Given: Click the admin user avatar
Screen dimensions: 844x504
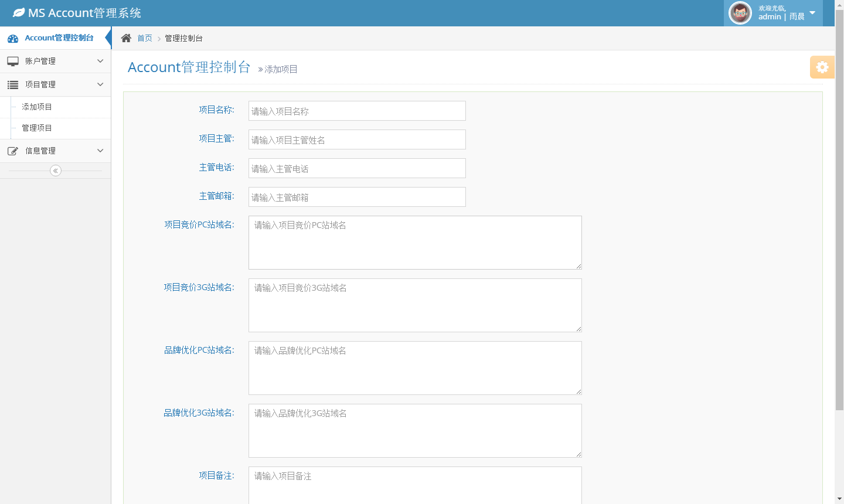Looking at the screenshot, I should tap(740, 13).
